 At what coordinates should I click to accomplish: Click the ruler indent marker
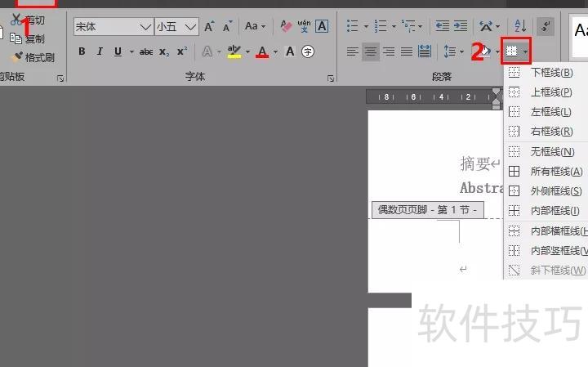[497, 99]
